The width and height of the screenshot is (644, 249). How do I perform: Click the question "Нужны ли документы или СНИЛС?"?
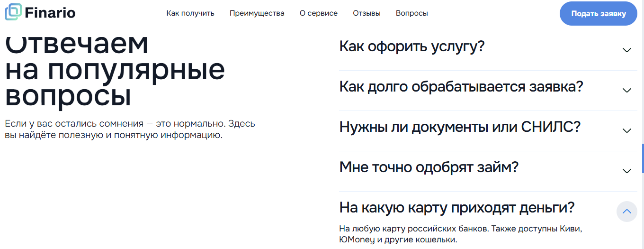[x=460, y=127]
